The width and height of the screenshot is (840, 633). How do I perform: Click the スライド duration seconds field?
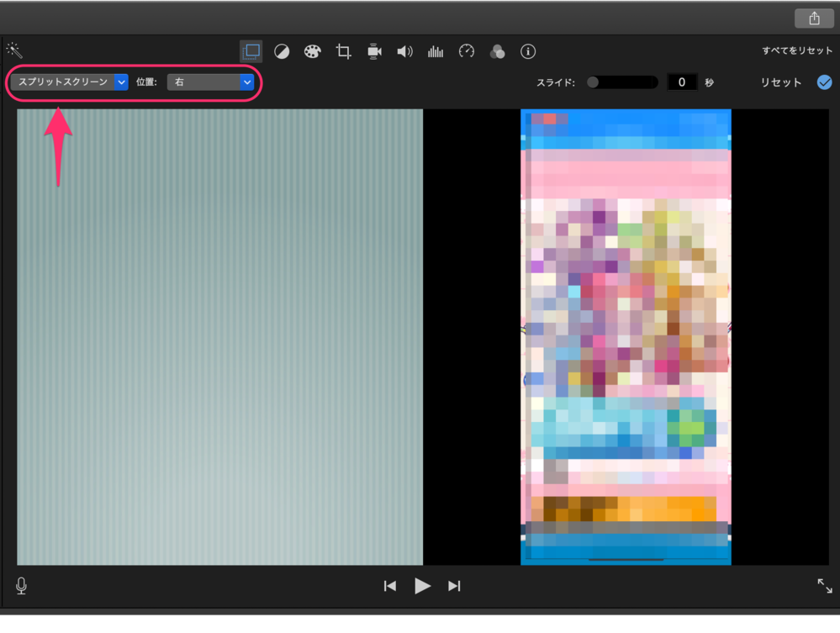tap(682, 82)
